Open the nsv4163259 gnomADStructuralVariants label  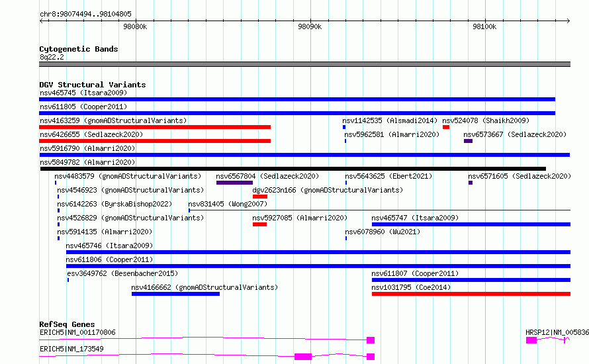(113, 120)
